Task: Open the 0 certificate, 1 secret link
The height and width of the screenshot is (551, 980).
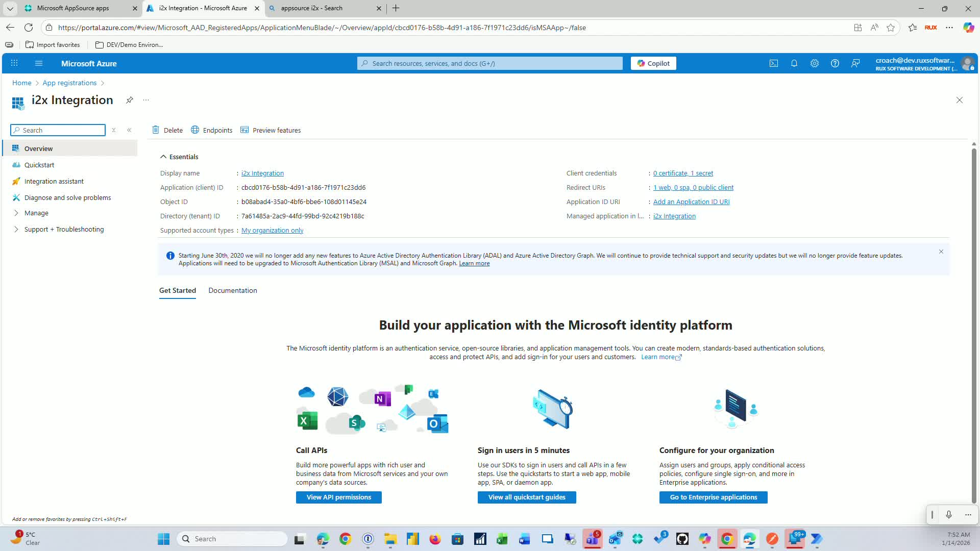Action: (x=683, y=173)
